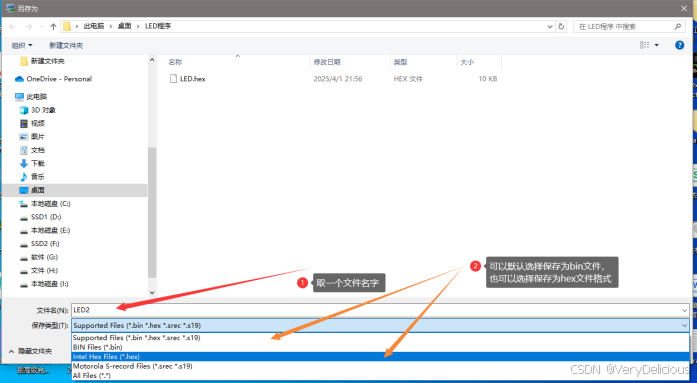Image resolution: width=697 pixels, height=383 pixels.
Task: Choose Intel Hex Files (*.hex) option
Action: [x=381, y=356]
